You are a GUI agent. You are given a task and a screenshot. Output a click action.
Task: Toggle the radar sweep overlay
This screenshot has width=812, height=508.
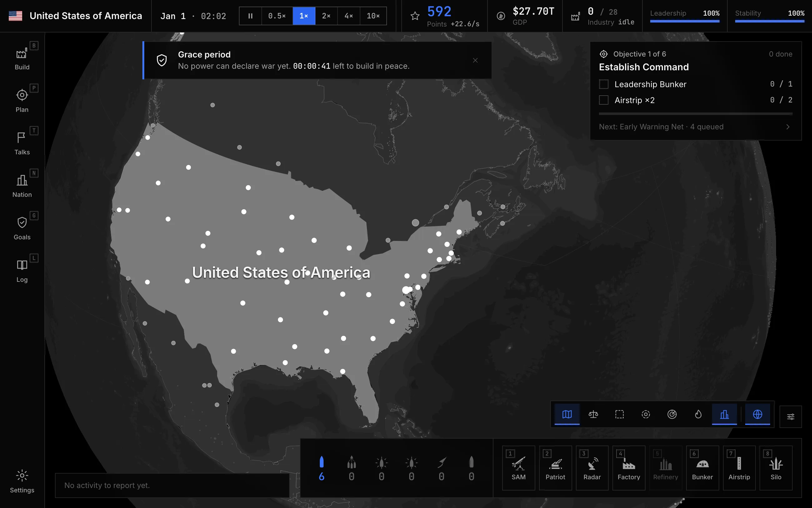672,414
